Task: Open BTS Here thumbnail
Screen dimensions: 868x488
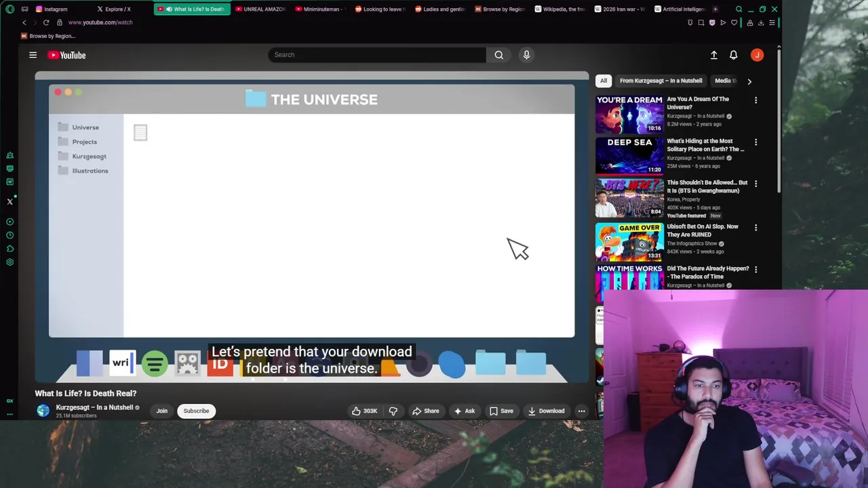Action: click(629, 198)
